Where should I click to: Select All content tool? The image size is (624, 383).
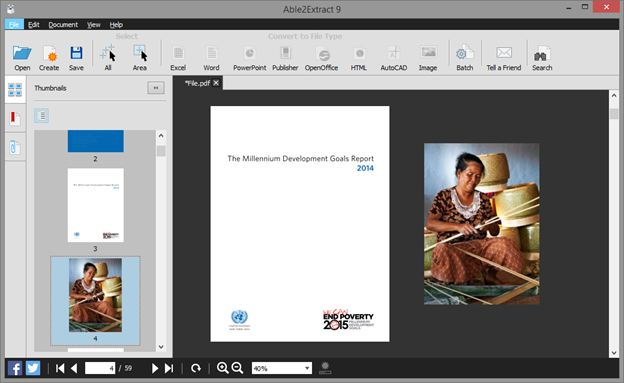click(x=108, y=58)
